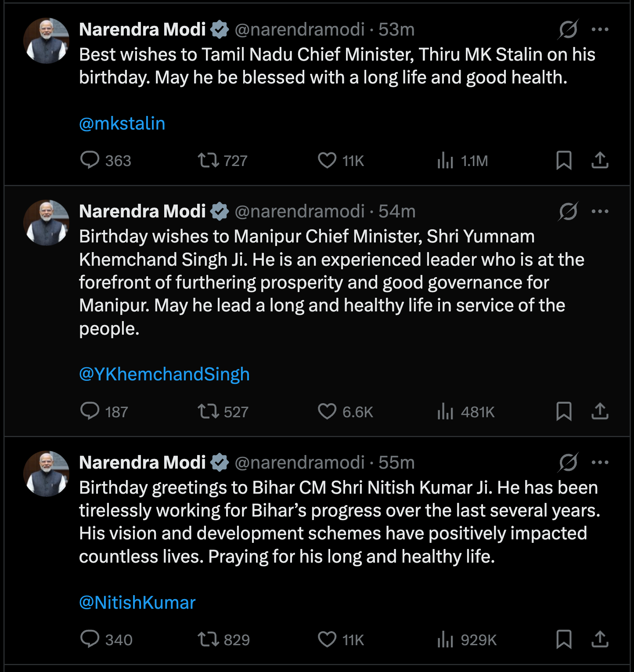Open the @YKhemchandSingh mention link
The height and width of the screenshot is (672, 634).
(164, 374)
